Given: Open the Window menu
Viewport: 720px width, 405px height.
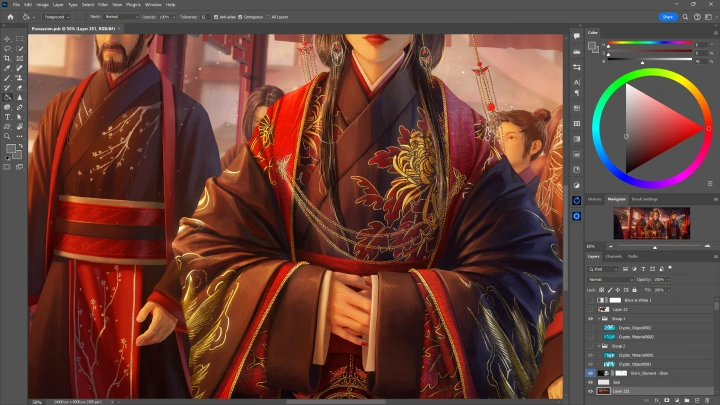Looking at the screenshot, I should click(x=153, y=5).
